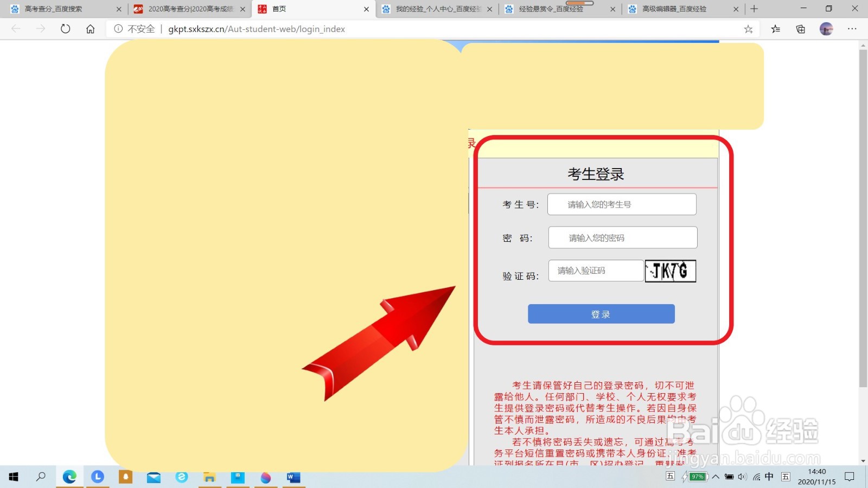
Task: Open Microsoft Edge from taskbar
Action: pos(69,477)
